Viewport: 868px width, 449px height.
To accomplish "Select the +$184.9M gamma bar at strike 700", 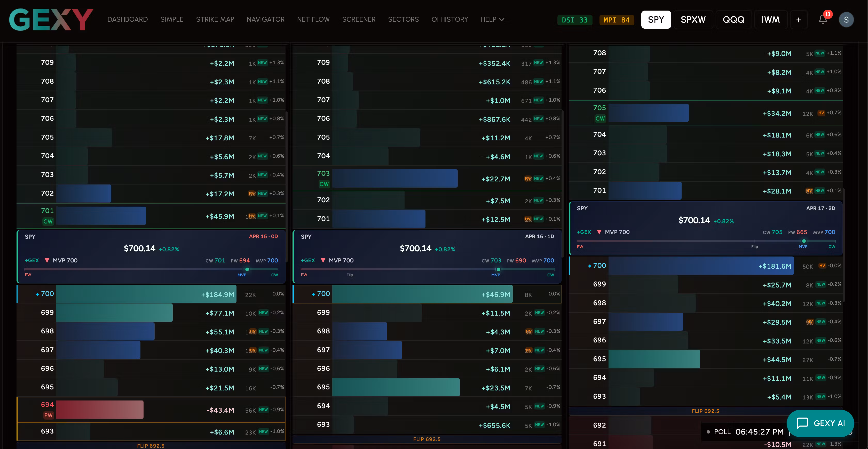I will [x=146, y=294].
